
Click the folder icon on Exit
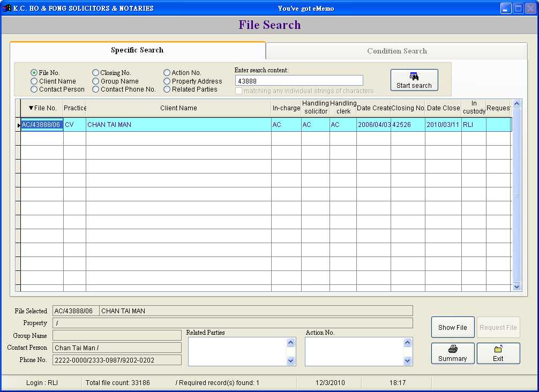(x=498, y=349)
